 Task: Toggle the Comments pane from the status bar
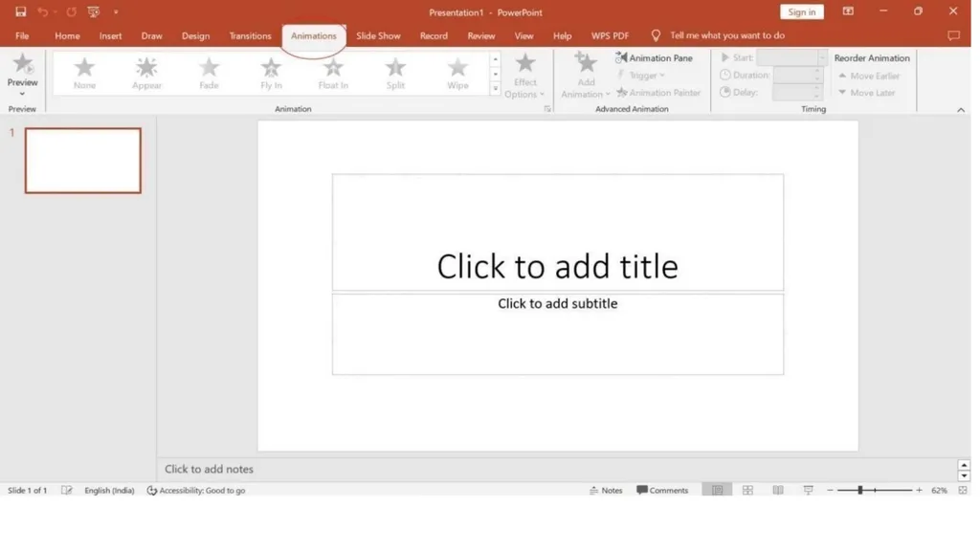point(662,491)
